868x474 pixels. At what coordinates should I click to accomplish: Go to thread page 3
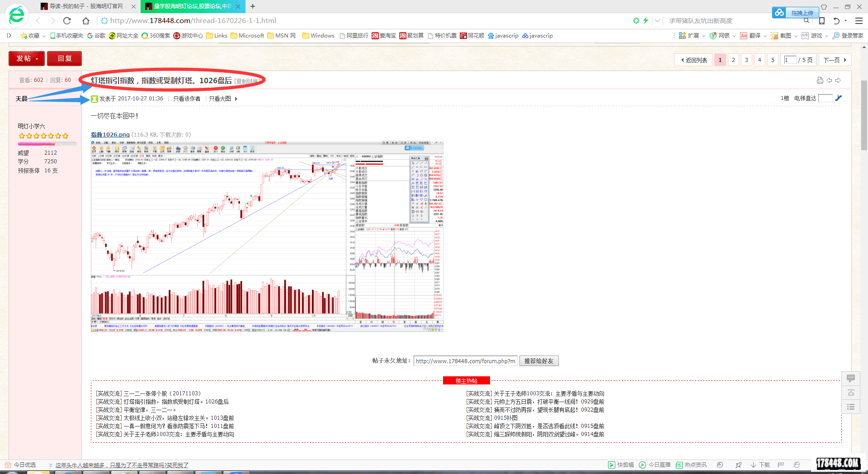746,60
